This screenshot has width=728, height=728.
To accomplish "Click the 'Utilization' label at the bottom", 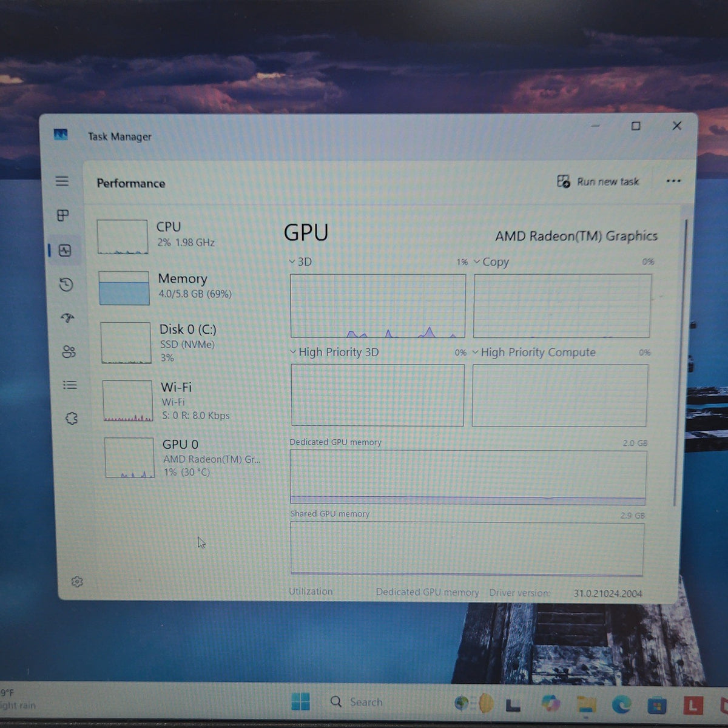I will [x=311, y=591].
